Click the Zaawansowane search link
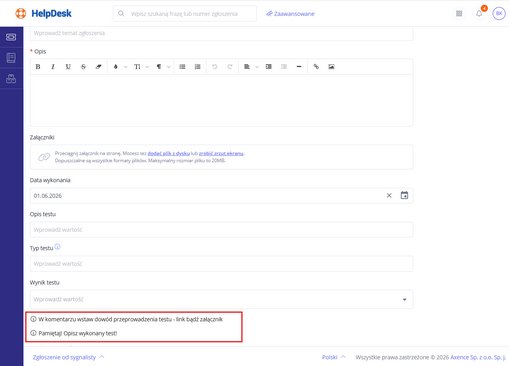 290,14
